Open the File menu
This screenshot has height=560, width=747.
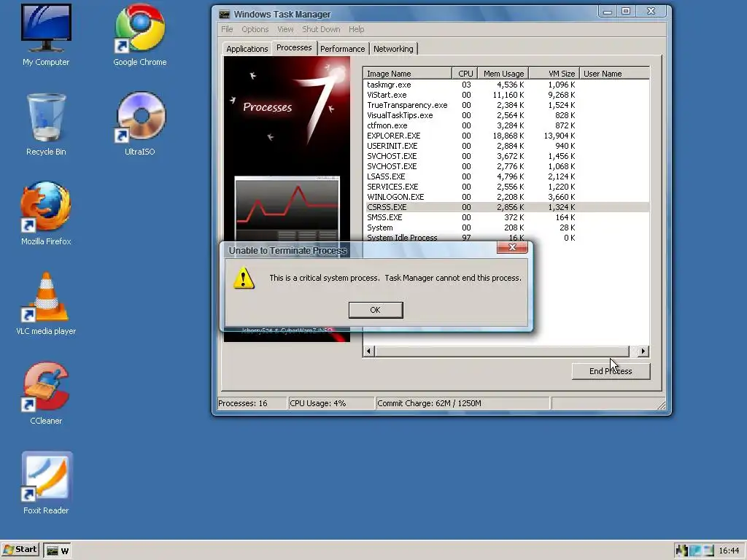(227, 29)
